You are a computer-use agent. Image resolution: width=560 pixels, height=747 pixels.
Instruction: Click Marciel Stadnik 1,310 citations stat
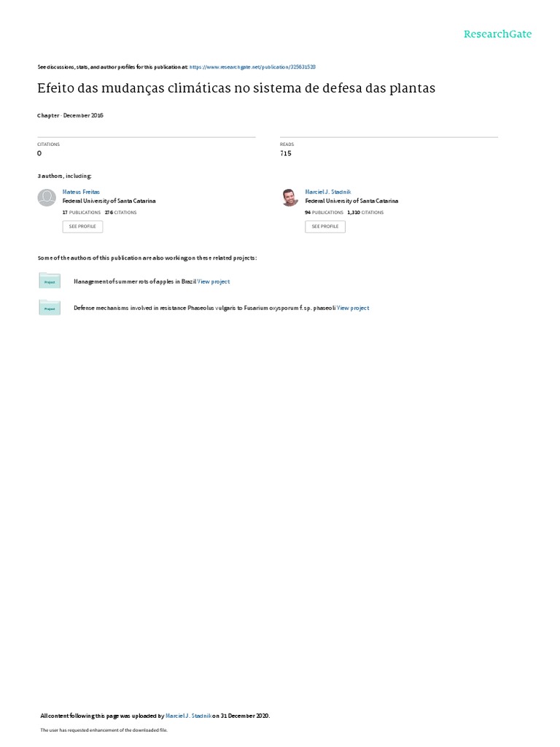pos(365,212)
